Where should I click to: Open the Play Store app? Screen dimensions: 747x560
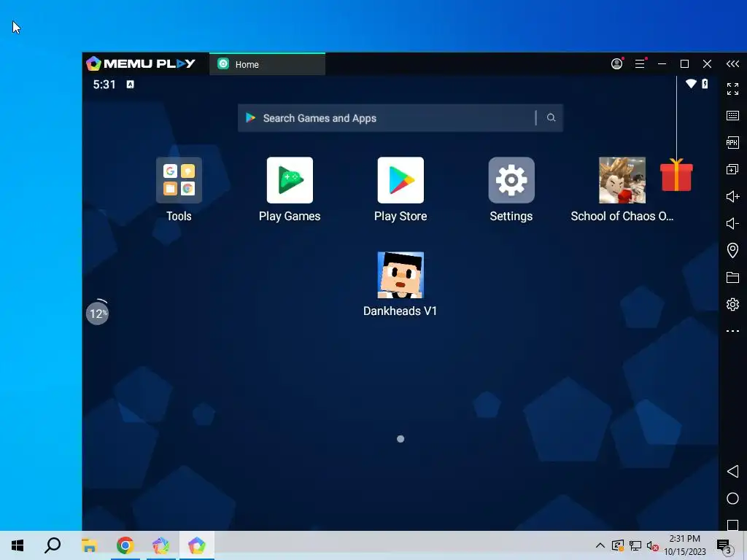400,181
